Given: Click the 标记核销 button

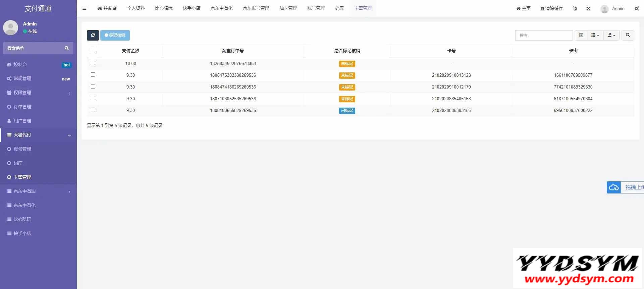Looking at the screenshot, I should click(x=115, y=35).
